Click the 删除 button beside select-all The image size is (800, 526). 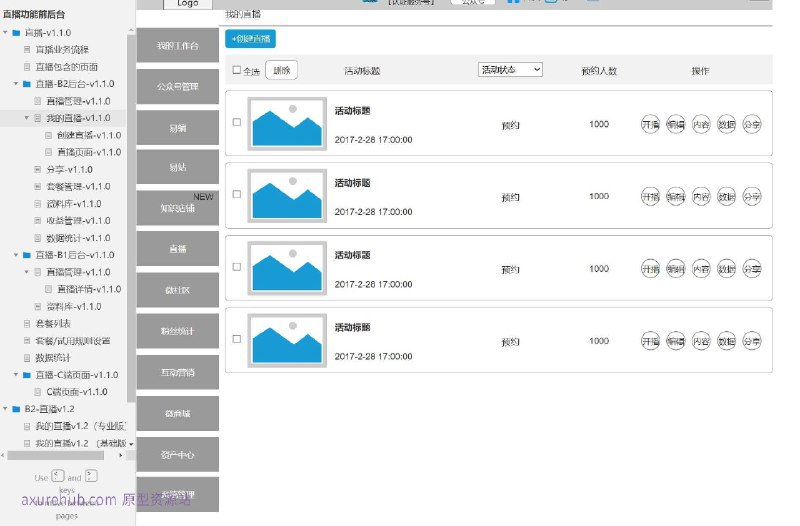pyautogui.click(x=282, y=70)
